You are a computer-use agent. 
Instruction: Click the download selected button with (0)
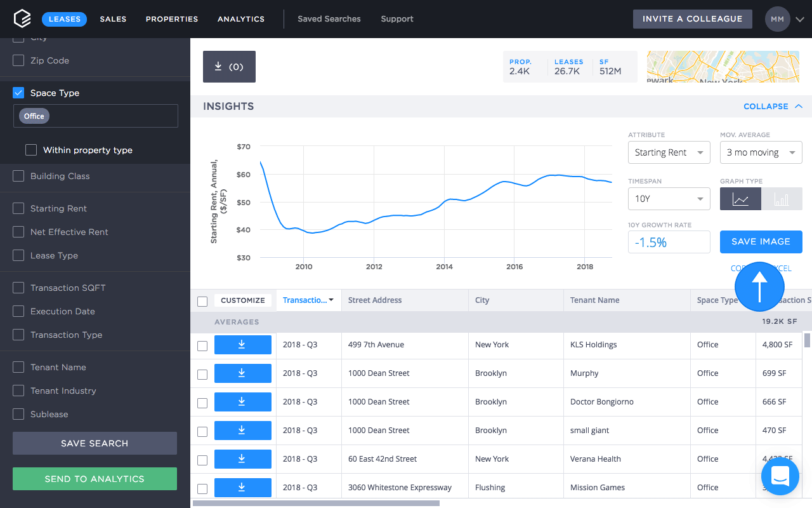click(229, 67)
